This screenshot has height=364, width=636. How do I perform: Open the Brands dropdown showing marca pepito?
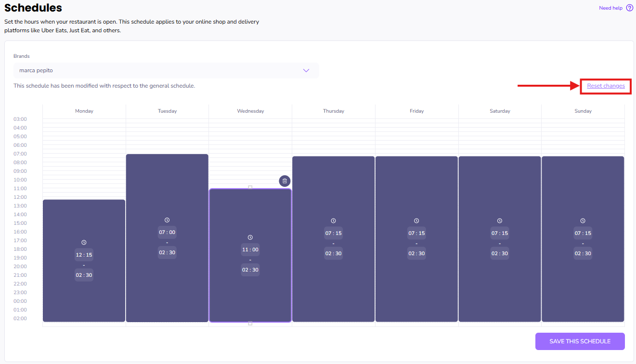pyautogui.click(x=166, y=70)
